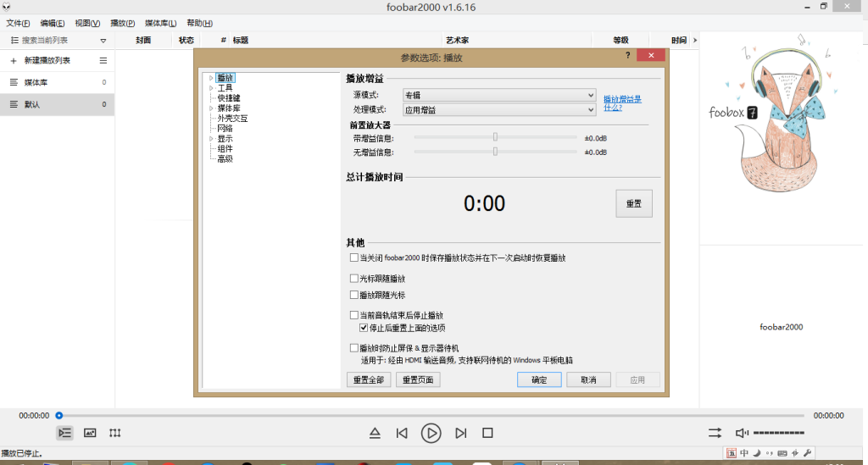Click the eject/open file playback icon
Screen dimensions: 868x465
pos(375,433)
